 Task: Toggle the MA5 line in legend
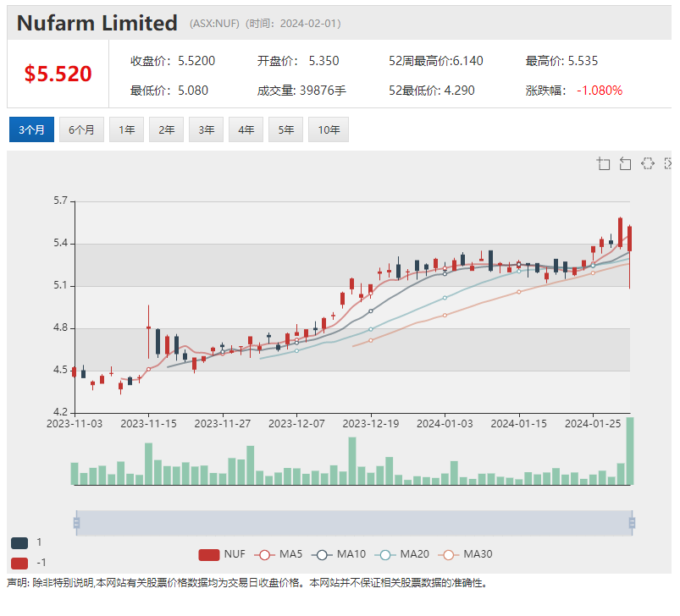point(278,554)
